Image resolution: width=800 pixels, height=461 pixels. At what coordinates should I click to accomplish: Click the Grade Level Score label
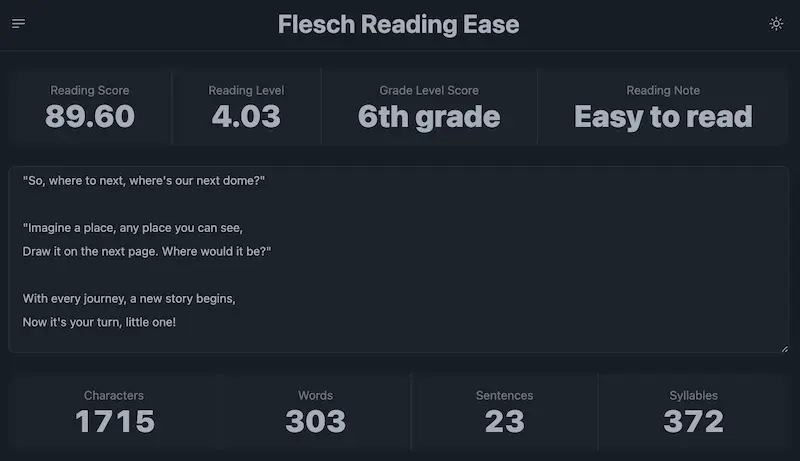pyautogui.click(x=429, y=90)
